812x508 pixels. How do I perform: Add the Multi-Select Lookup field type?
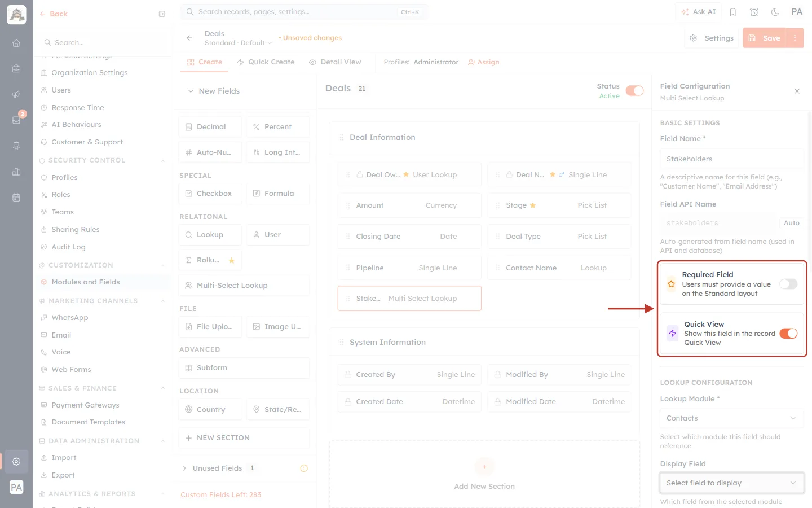coord(244,286)
